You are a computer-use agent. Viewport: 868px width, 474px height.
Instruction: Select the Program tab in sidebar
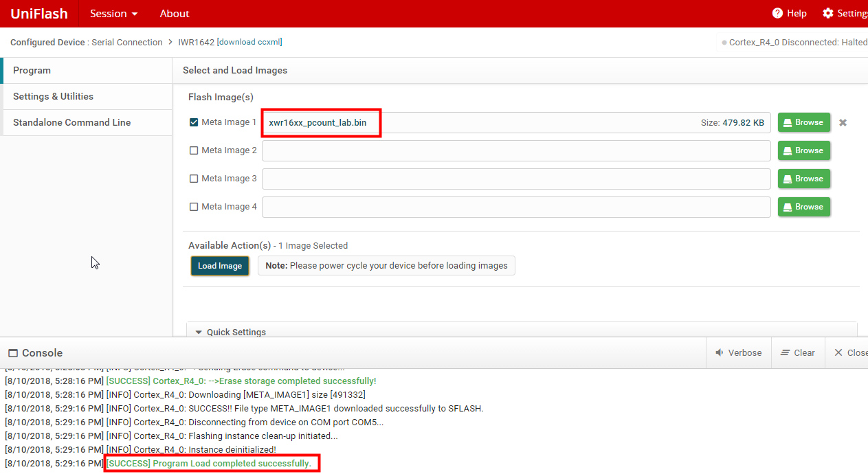(x=86, y=71)
